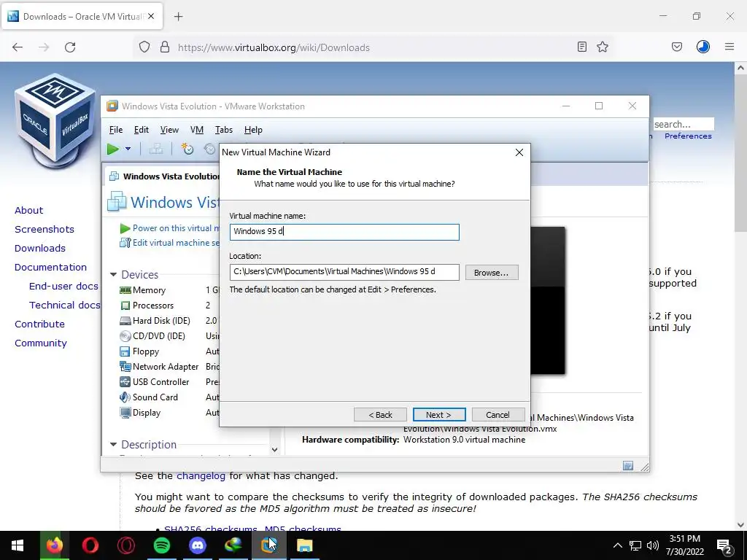Click the Floppy device icon
The width and height of the screenshot is (747, 560).
click(125, 351)
